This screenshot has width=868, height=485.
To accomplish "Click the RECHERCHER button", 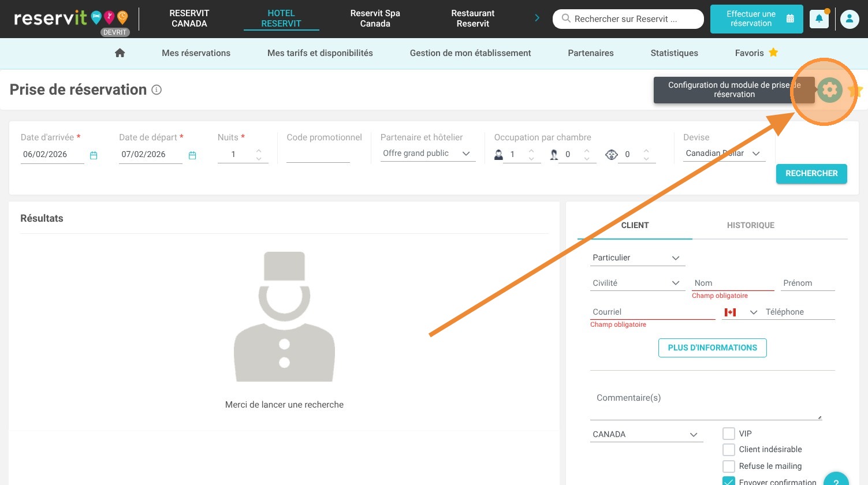I will pos(811,174).
